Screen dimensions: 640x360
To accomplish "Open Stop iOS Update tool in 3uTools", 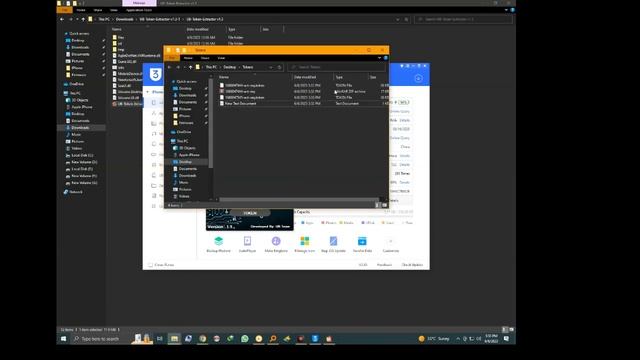I will (333, 244).
